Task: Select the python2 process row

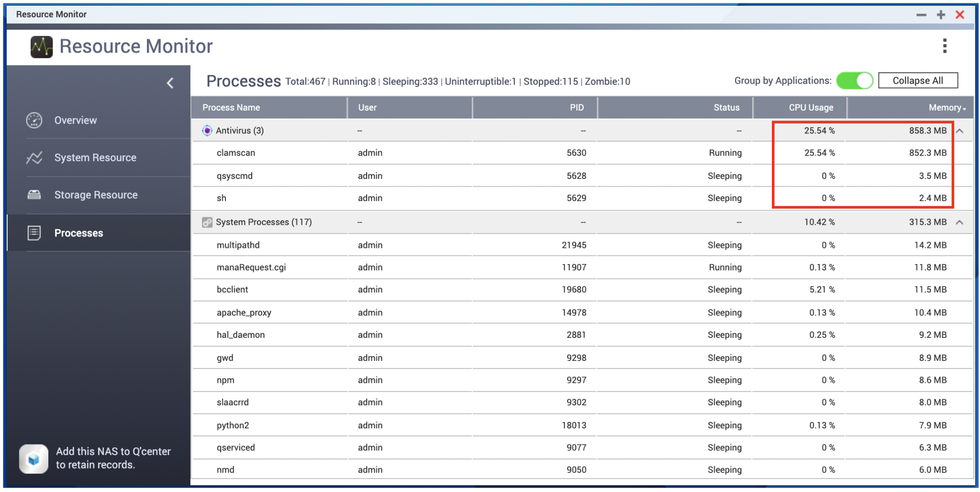Action: (582, 425)
